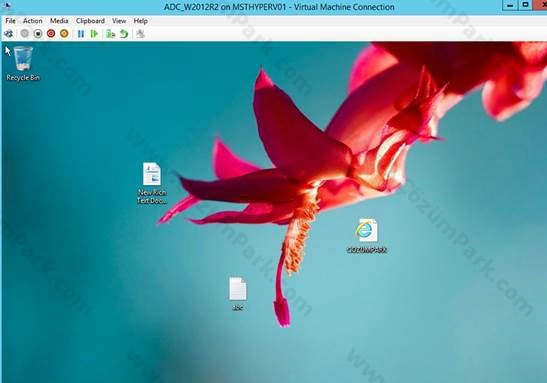
Task: Select the New Rich Text Document file
Action: tap(152, 183)
